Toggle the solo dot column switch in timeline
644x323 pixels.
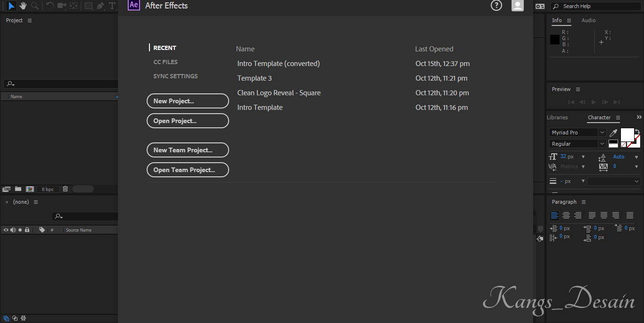pos(20,230)
